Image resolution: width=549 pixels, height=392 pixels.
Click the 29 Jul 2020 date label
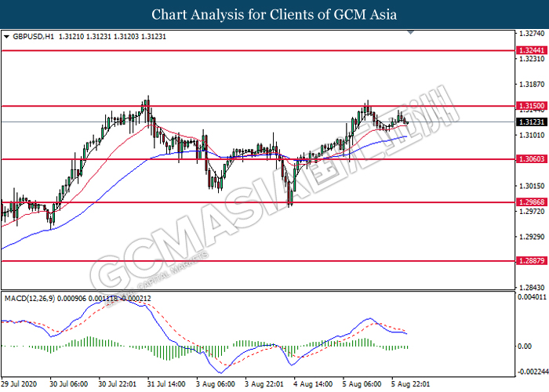[19, 384]
